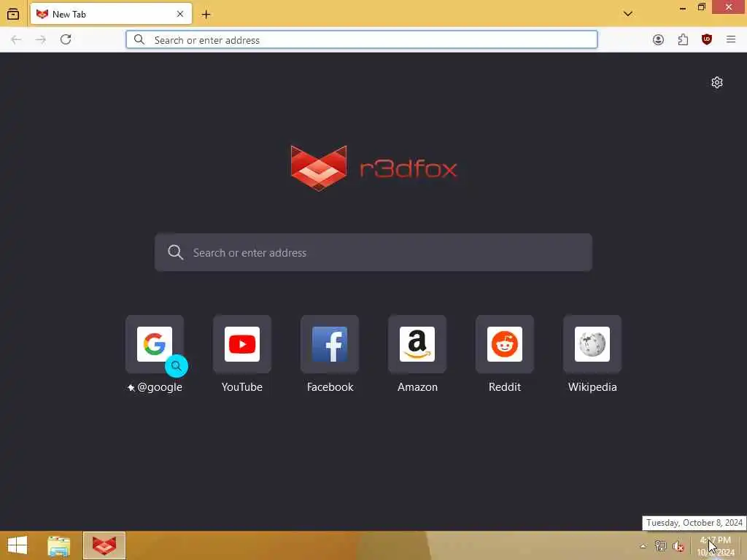This screenshot has height=560, width=747.
Task: Expand the list all tabs chevron
Action: tap(628, 14)
